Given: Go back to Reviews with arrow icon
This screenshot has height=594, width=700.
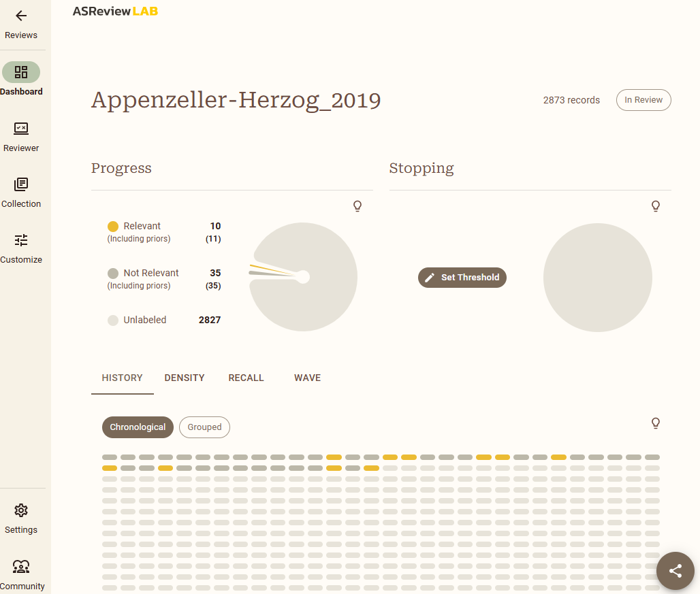Looking at the screenshot, I should coord(21,16).
